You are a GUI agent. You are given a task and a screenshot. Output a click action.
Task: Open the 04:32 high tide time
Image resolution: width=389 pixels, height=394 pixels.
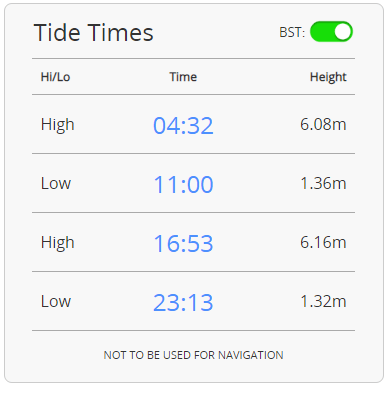[183, 126]
